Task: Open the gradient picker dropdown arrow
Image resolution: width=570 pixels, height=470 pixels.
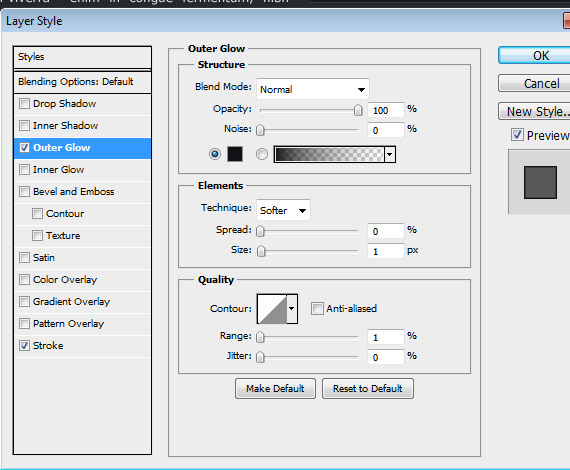Action: [390, 154]
